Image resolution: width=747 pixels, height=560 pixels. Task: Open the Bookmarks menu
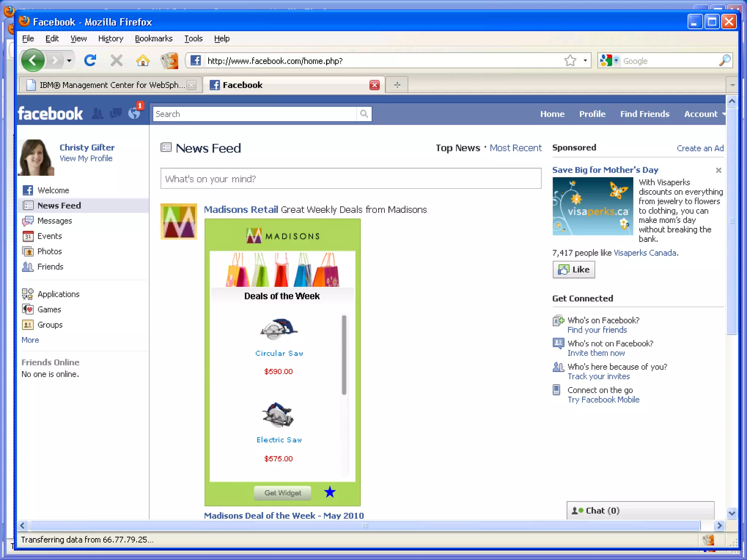coord(154,39)
